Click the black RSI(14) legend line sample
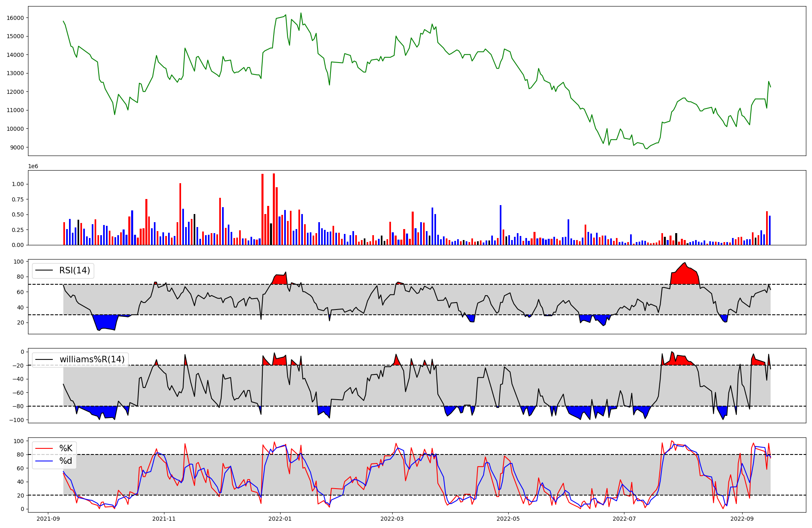812x528 pixels. click(x=44, y=270)
